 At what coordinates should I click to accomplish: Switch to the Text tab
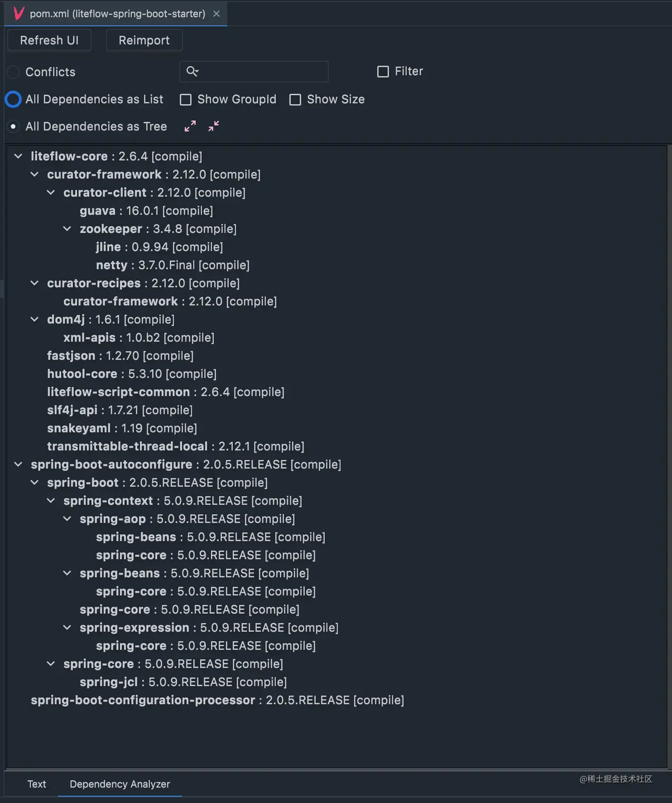[x=37, y=784]
